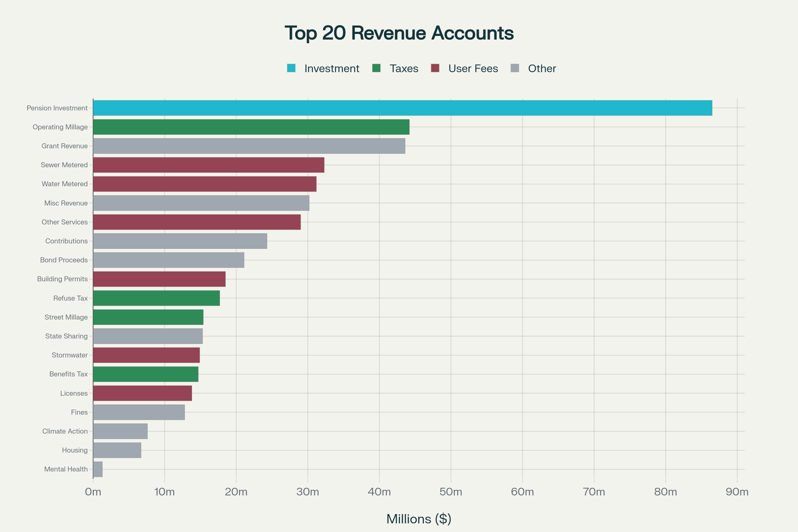The image size is (798, 532).
Task: Select the Climate Action bar
Action: (120, 431)
